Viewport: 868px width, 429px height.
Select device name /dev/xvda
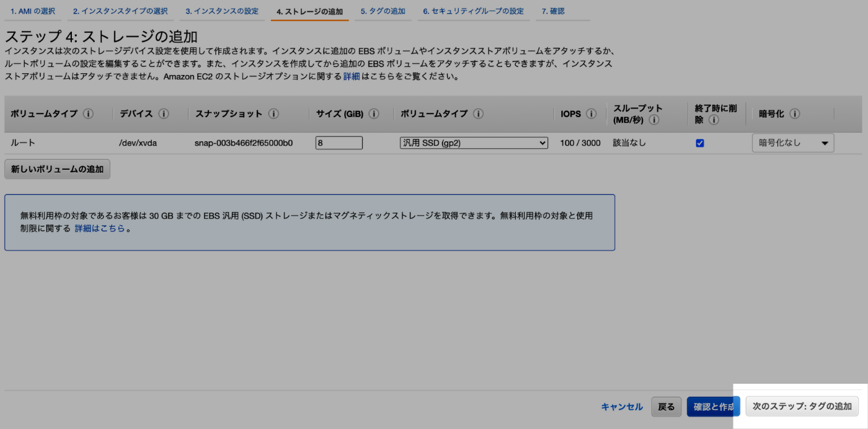click(138, 143)
